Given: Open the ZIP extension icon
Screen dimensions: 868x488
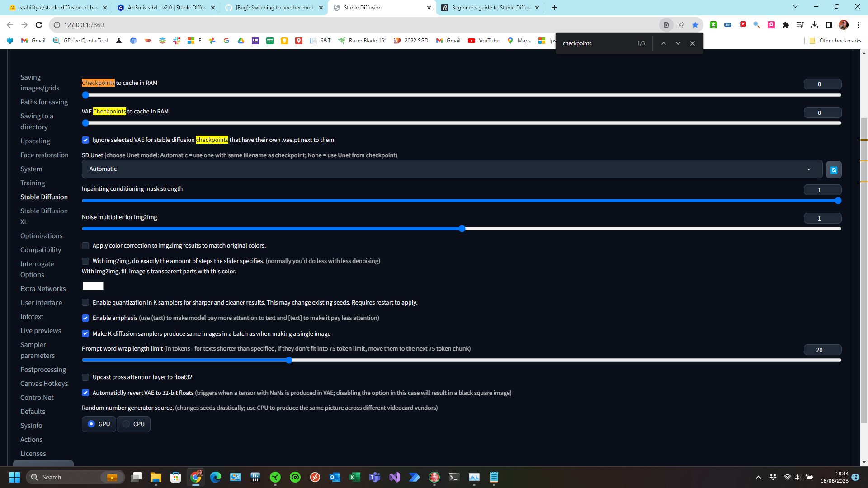Looking at the screenshot, I should 728,25.
